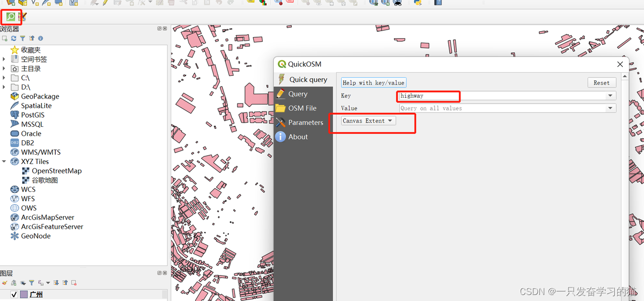Toggle the browser properties info icon
The height and width of the screenshot is (301, 644).
point(41,38)
